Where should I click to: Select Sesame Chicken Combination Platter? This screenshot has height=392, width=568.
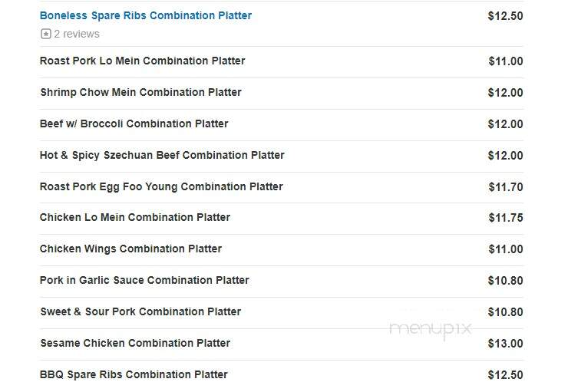click(135, 343)
